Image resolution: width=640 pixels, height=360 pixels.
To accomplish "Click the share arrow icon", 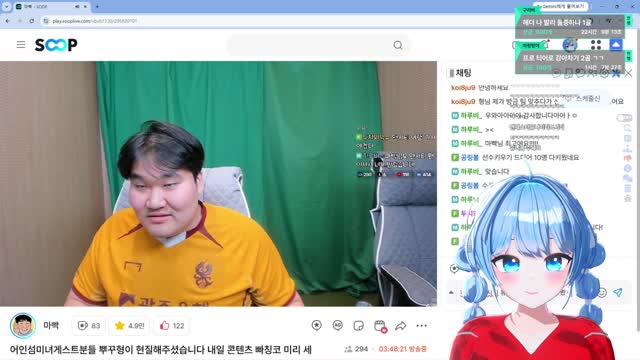I will tap(401, 326).
